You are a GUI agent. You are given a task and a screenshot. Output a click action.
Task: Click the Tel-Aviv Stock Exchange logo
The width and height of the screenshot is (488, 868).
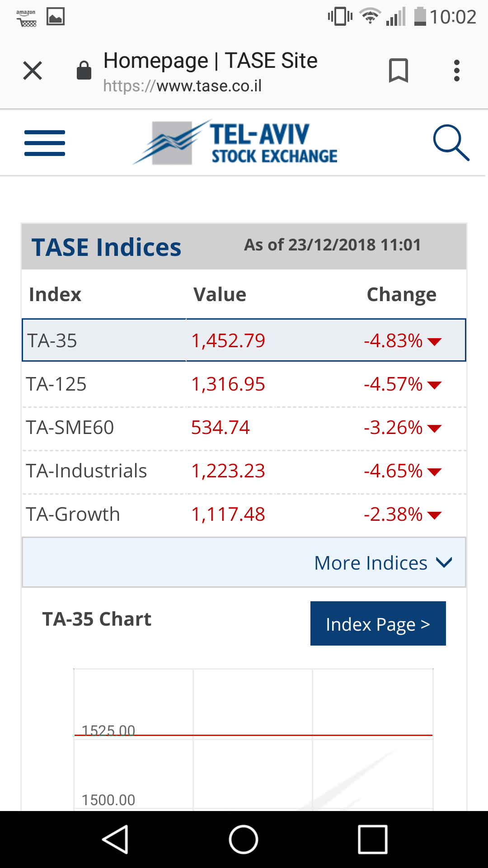[235, 143]
